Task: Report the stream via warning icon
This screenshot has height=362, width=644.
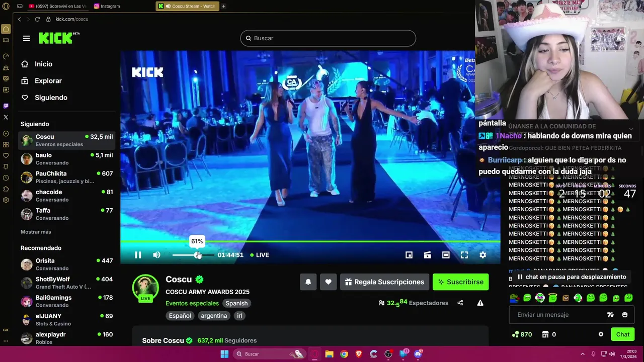Action: 480,303
